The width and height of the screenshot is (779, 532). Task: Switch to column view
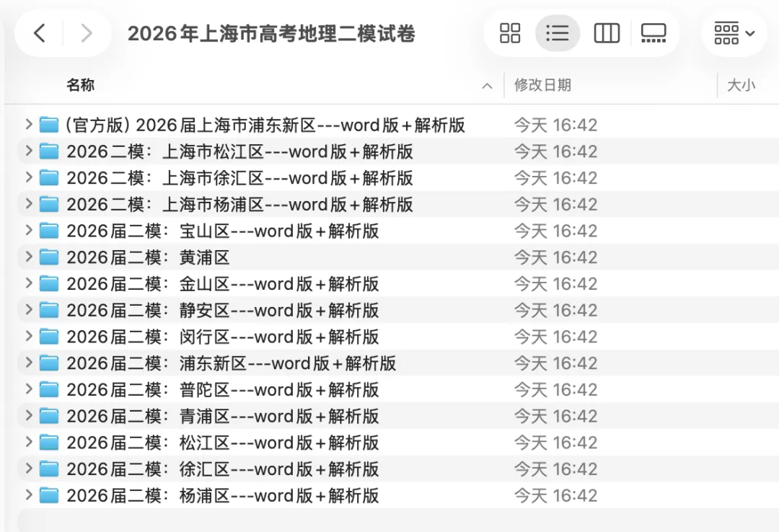606,32
